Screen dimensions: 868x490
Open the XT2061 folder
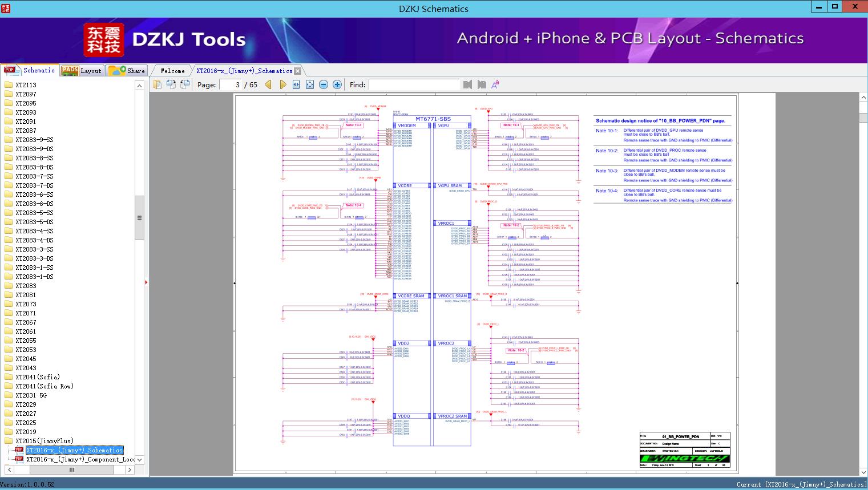(x=21, y=331)
